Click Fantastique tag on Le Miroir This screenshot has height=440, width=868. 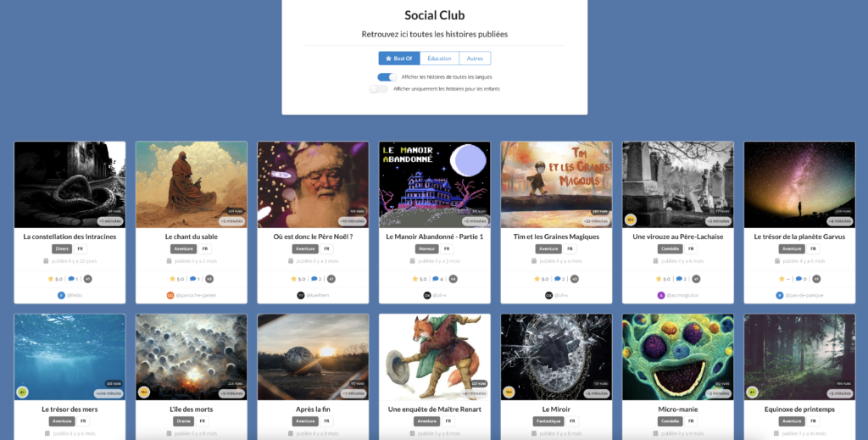click(548, 421)
